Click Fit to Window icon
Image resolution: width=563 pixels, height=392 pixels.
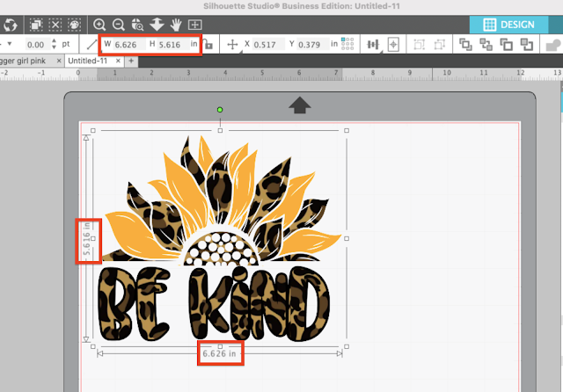pos(195,25)
